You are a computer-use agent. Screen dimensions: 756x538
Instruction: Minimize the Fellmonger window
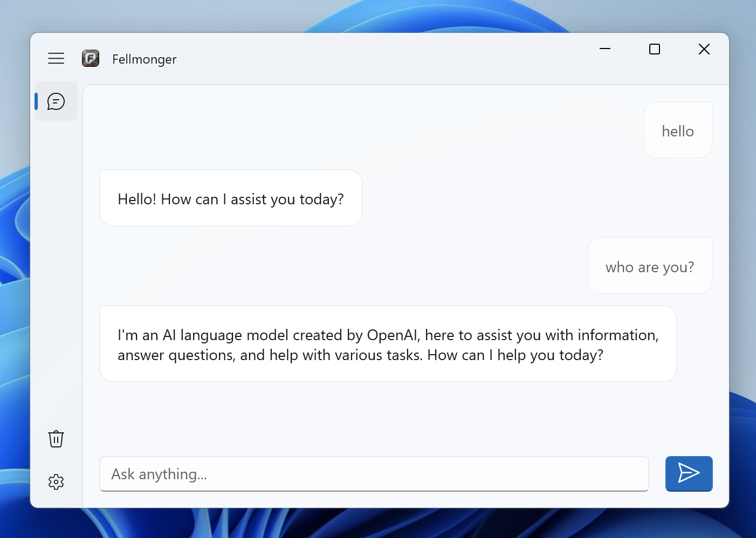click(605, 49)
